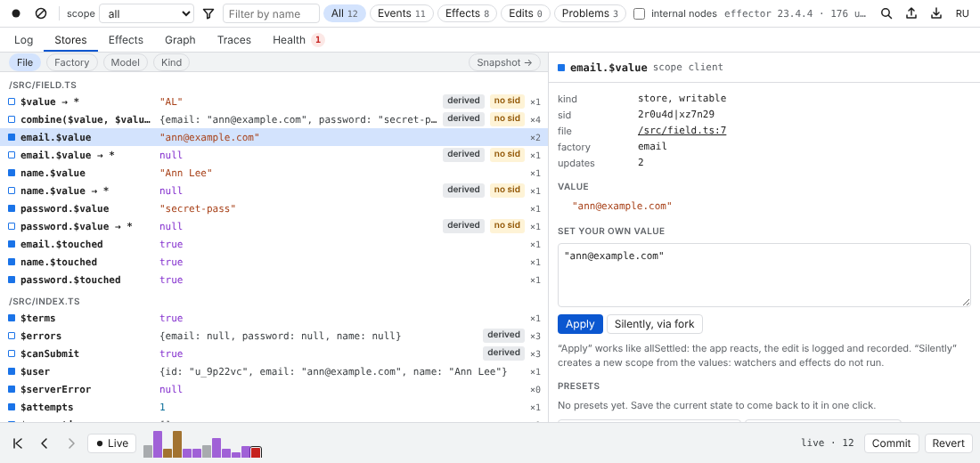Image resolution: width=980 pixels, height=463 pixels.
Task: Group stores by File
Action: coord(25,61)
